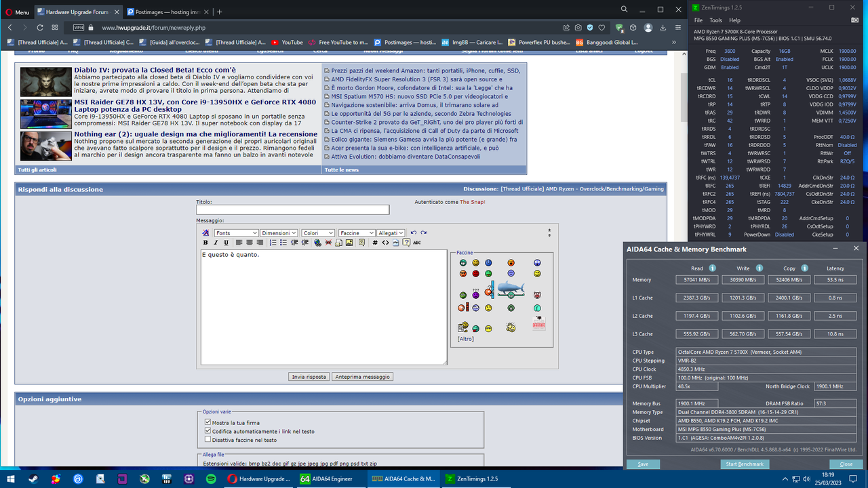
Task: Align message text to the right
Action: (260, 243)
